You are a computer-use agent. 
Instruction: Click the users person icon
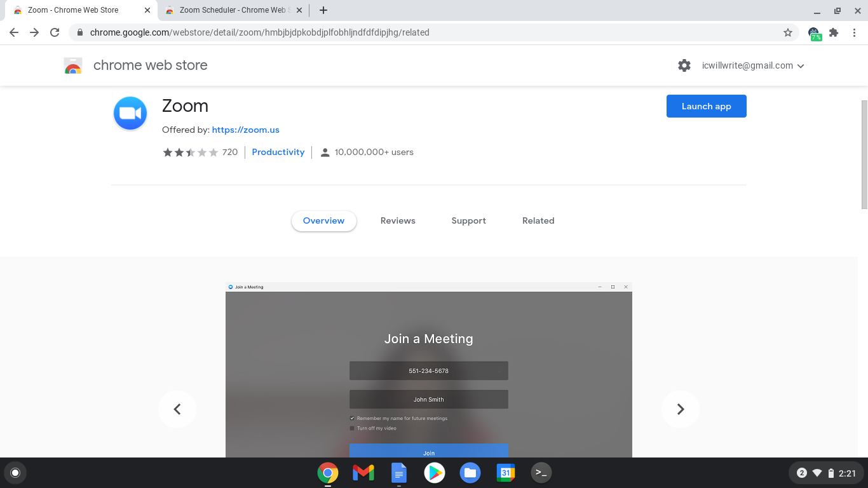pos(325,152)
